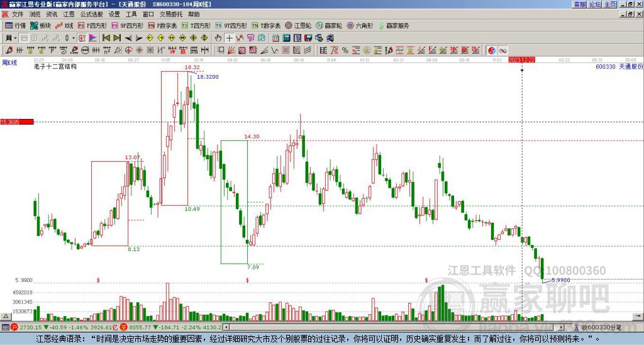Click the 18.3200 price annotation
Image resolution: width=644 pixels, height=345 pixels.
(208, 77)
